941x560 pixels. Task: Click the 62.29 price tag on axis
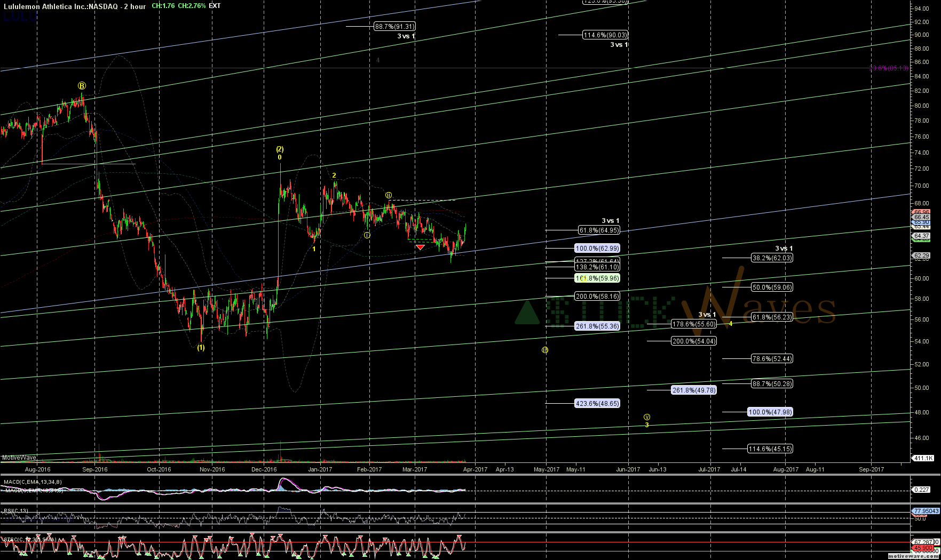(x=922, y=255)
